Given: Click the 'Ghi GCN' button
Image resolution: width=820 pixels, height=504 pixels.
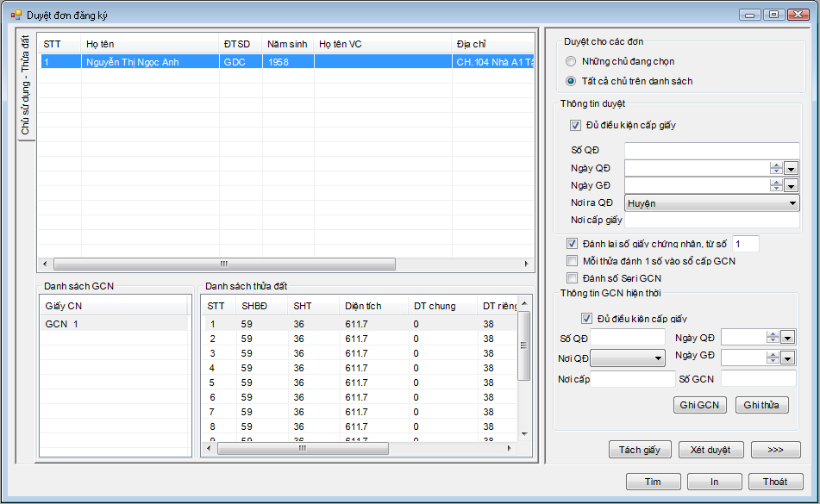Looking at the screenshot, I should 699,405.
